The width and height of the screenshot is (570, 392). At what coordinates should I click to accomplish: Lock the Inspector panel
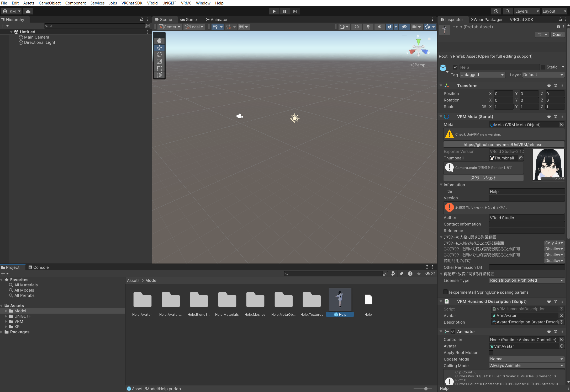[x=560, y=19]
